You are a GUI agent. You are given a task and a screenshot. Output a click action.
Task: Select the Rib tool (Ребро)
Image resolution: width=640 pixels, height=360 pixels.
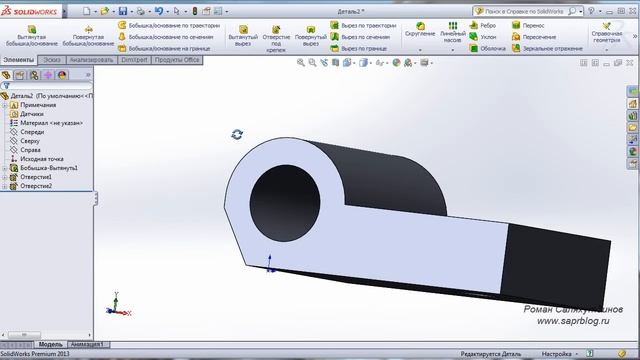pyautogui.click(x=483, y=25)
